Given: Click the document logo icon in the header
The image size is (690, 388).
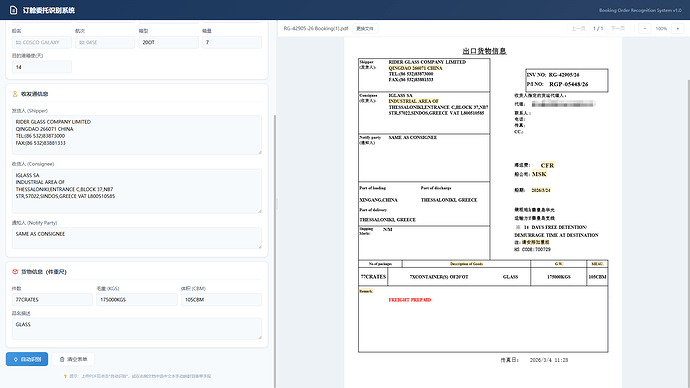Looking at the screenshot, I should [x=14, y=10].
